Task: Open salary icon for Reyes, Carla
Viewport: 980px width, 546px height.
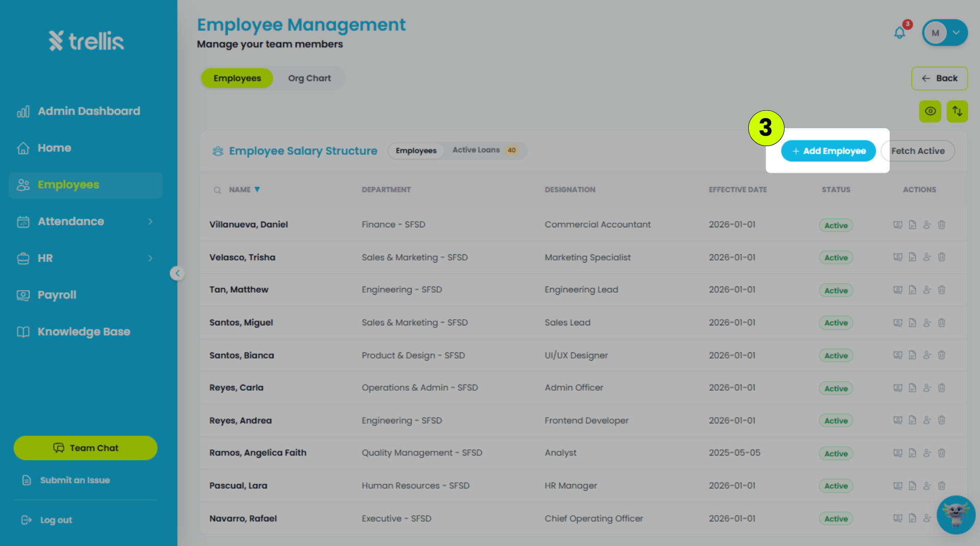Action: click(898, 388)
